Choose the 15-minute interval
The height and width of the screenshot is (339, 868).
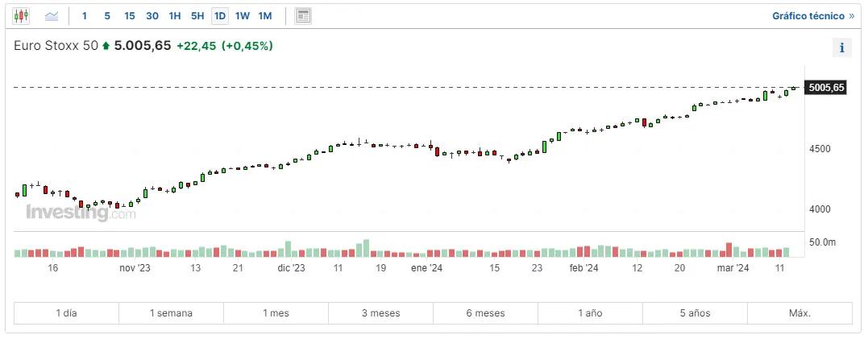coord(130,15)
